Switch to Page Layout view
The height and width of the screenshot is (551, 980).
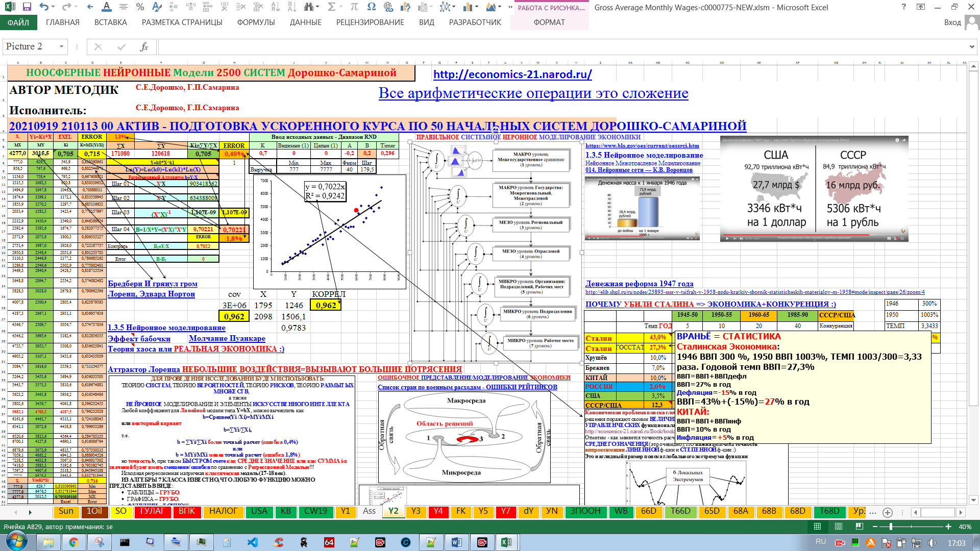click(839, 527)
